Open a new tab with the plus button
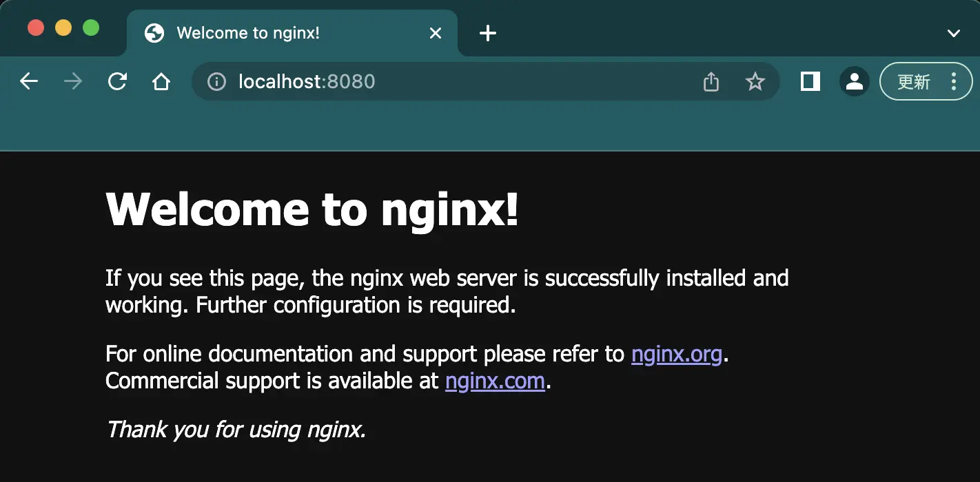This screenshot has height=482, width=980. (x=487, y=32)
